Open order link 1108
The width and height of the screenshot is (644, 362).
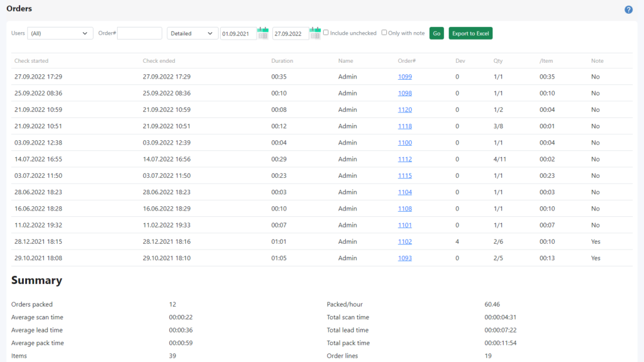(x=404, y=209)
